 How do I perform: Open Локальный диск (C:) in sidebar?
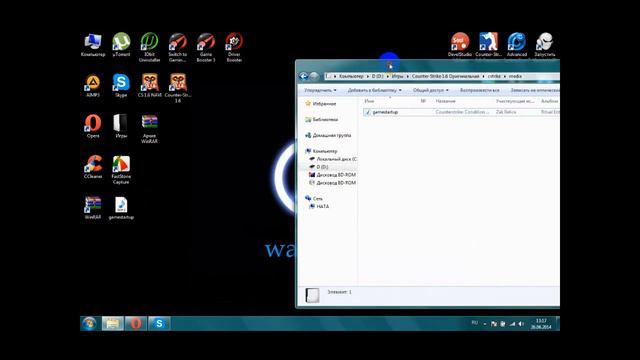pyautogui.click(x=333, y=159)
